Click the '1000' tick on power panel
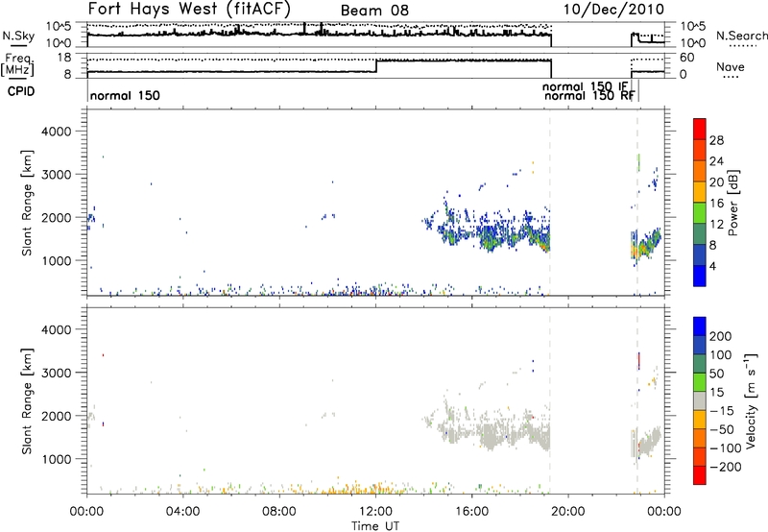The height and width of the screenshot is (532, 768). pos(56,260)
